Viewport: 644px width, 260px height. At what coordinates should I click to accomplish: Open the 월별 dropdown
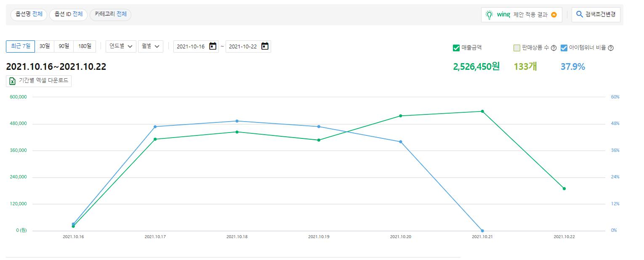point(150,46)
